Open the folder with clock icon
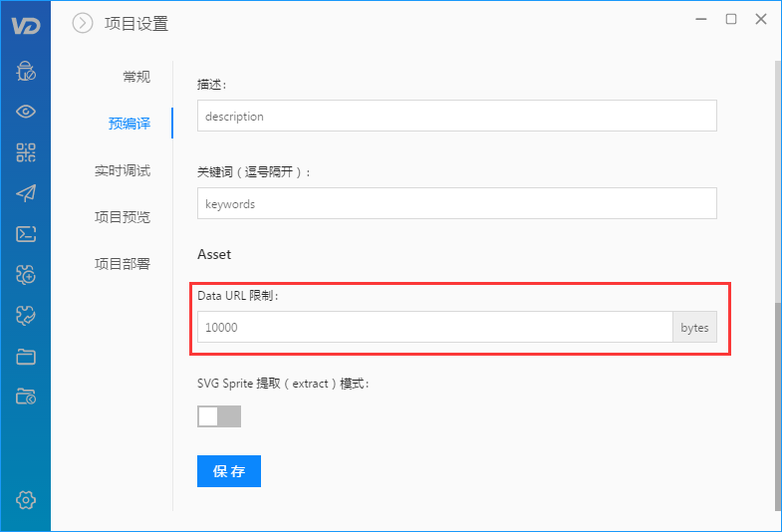This screenshot has width=782, height=532. tap(26, 397)
